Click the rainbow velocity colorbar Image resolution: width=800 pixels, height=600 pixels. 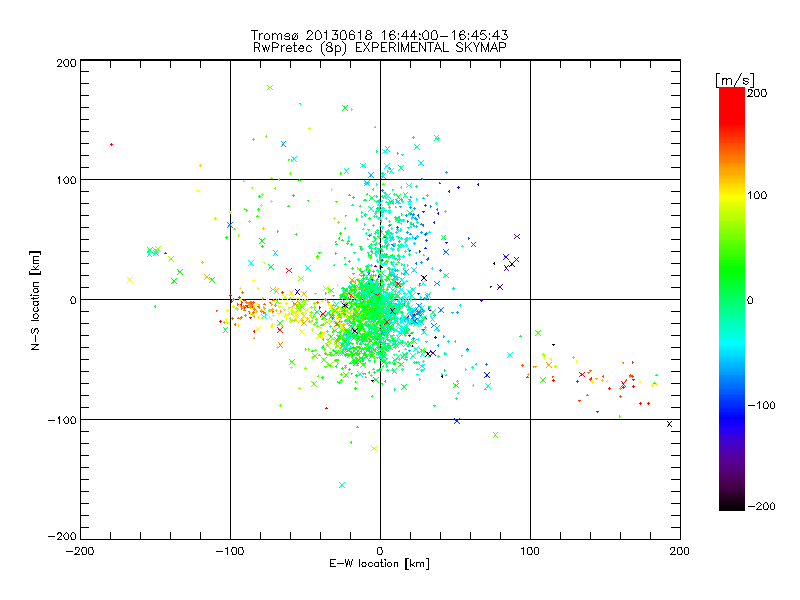(732, 299)
